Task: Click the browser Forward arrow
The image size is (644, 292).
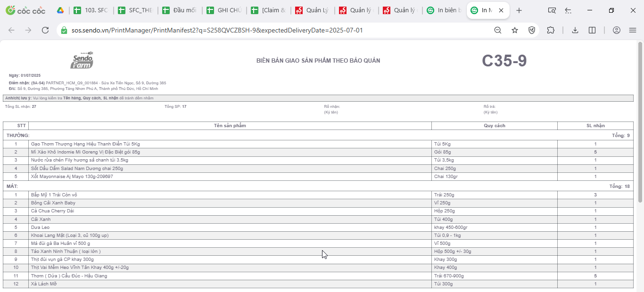Action: coord(28,30)
